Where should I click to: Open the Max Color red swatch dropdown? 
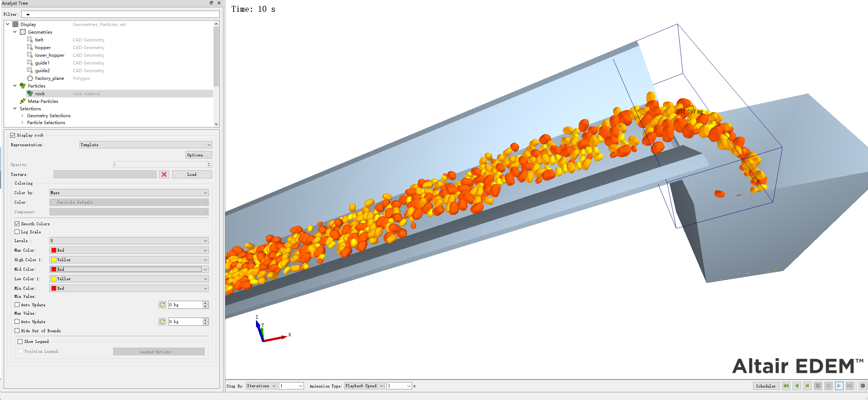click(x=129, y=250)
